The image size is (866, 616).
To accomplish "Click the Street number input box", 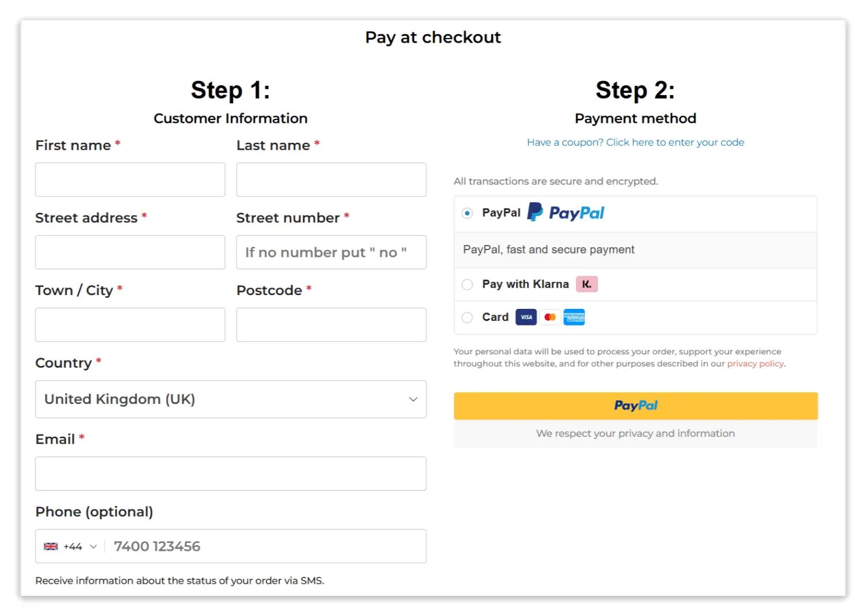I will coord(332,252).
